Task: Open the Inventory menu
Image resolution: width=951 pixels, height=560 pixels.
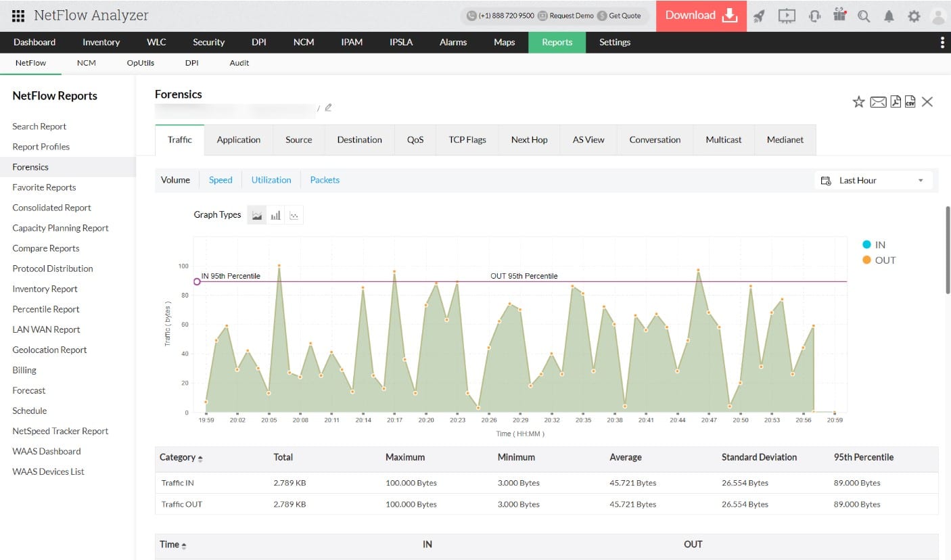Action: click(x=101, y=42)
